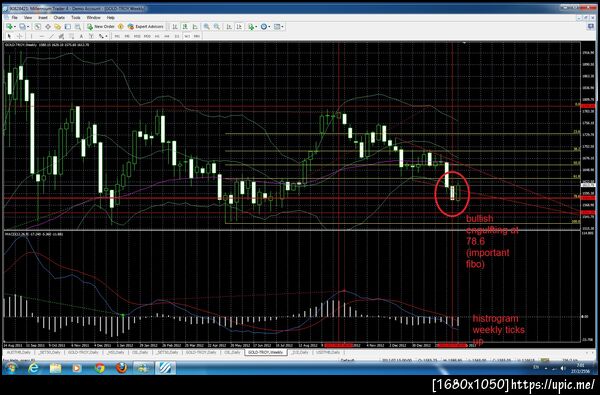Open the Insert menu
This screenshot has width=600, height=395.
pyautogui.click(x=43, y=18)
